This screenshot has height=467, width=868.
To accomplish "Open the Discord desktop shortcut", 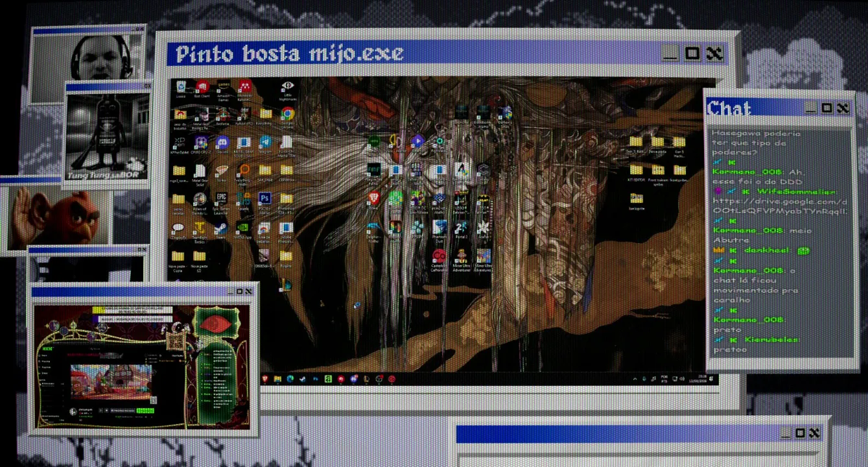I will [222, 145].
